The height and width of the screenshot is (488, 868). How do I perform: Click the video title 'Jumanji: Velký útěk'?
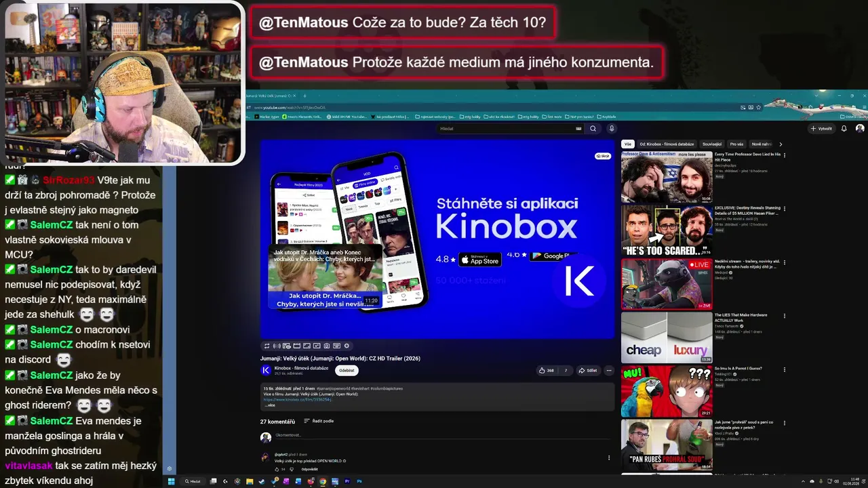(340, 359)
